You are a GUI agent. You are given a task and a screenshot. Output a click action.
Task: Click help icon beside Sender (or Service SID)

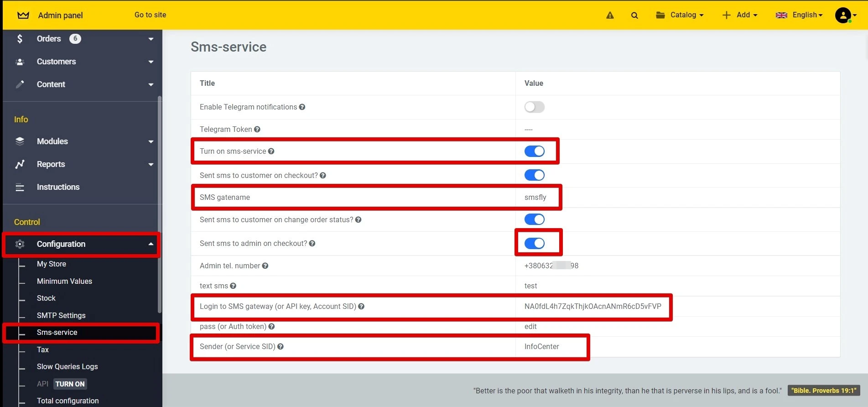(281, 347)
